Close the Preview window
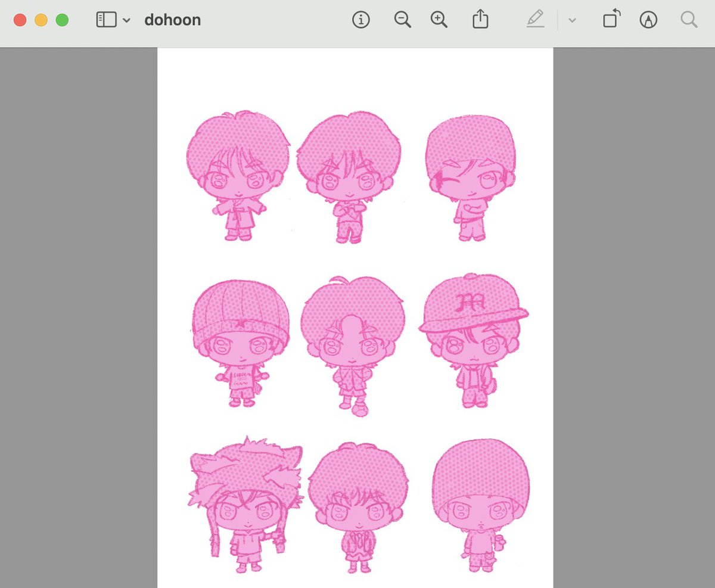Screen dimensions: 715x588 coord(20,20)
